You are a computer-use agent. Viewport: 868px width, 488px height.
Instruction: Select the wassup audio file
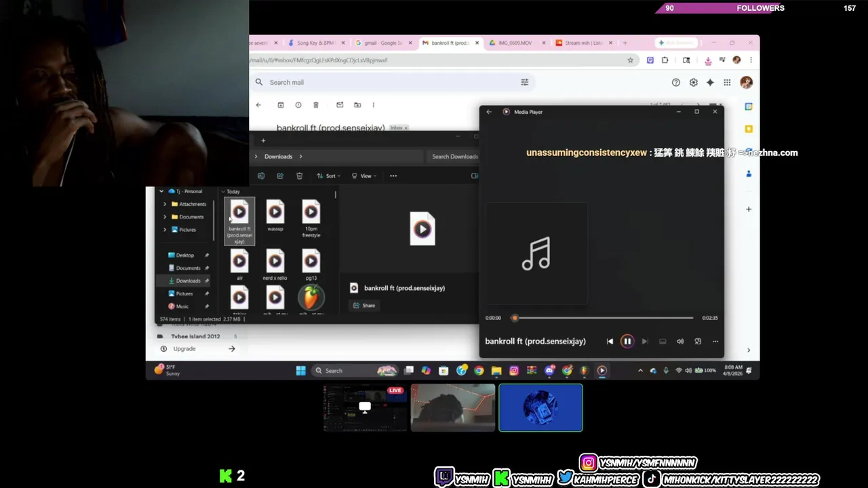click(x=275, y=216)
